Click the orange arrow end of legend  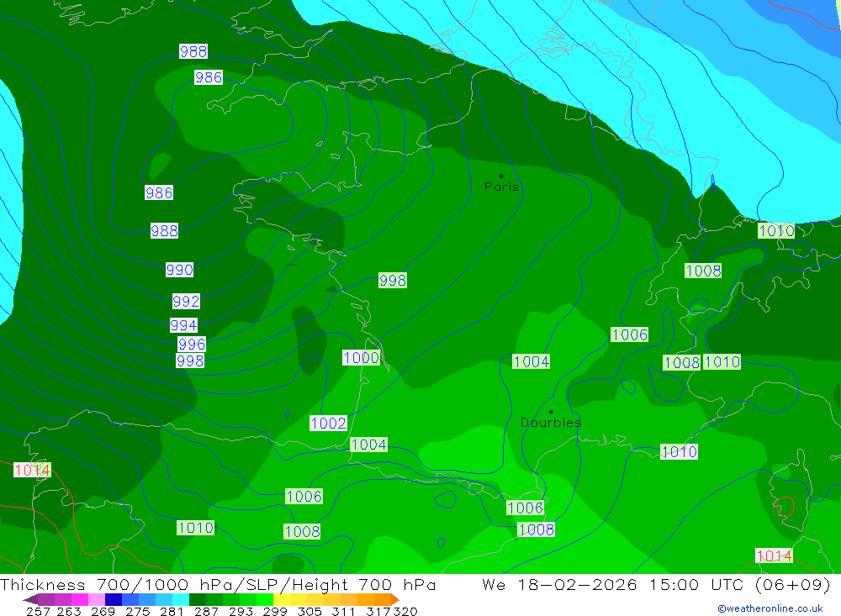coord(394,599)
